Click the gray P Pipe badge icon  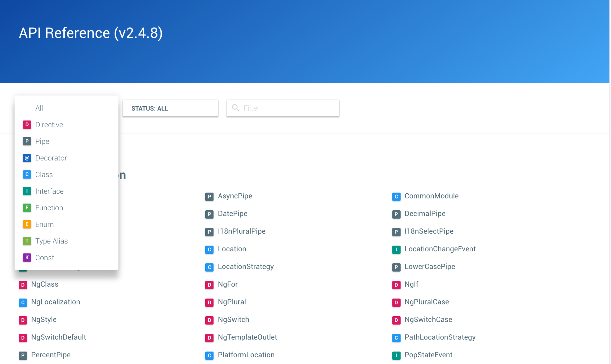point(27,141)
